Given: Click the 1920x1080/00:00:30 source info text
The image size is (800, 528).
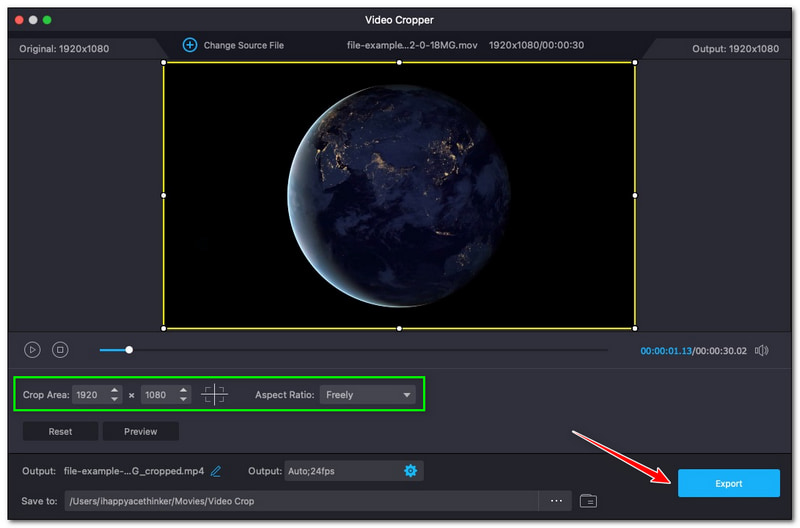Looking at the screenshot, I should pyautogui.click(x=536, y=45).
